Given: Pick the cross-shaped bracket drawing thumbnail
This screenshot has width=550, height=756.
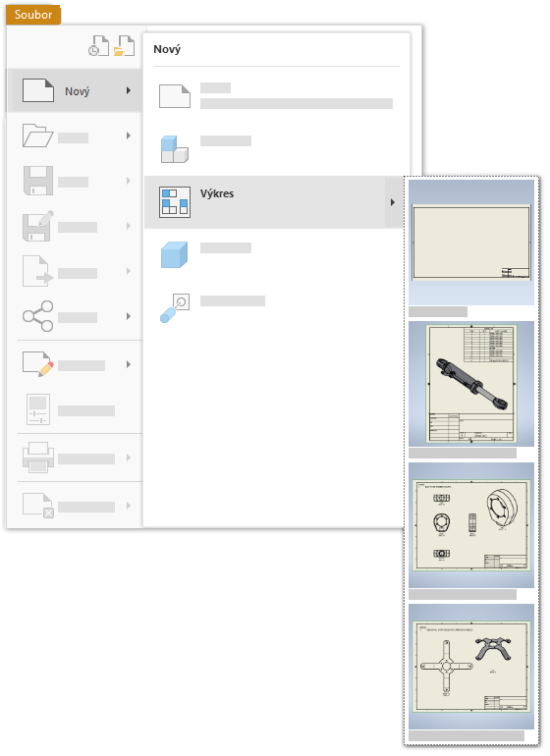Looking at the screenshot, I should 471,667.
